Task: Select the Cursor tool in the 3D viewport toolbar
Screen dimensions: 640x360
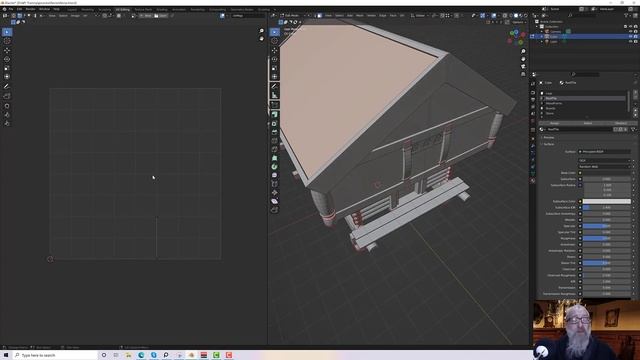Action: [x=274, y=41]
